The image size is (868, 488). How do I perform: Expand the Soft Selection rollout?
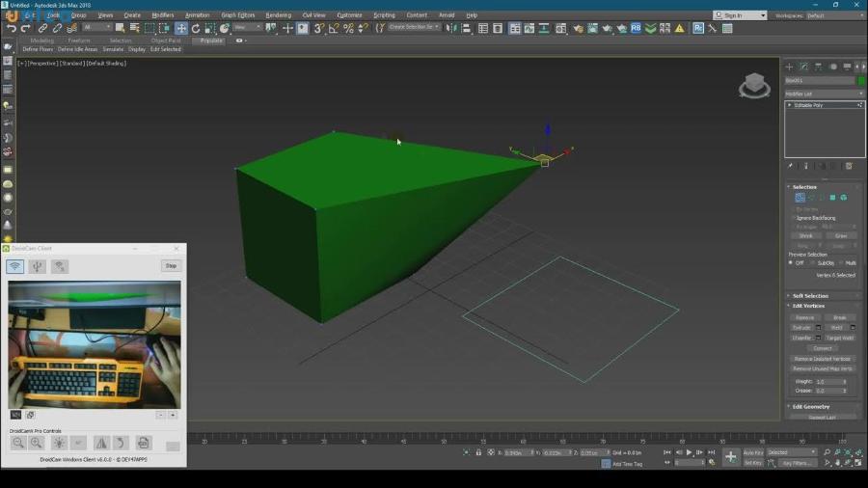tap(810, 296)
